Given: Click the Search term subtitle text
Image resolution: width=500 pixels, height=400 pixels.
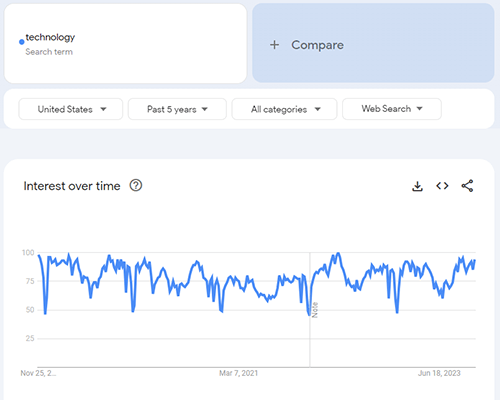Looking at the screenshot, I should [49, 52].
